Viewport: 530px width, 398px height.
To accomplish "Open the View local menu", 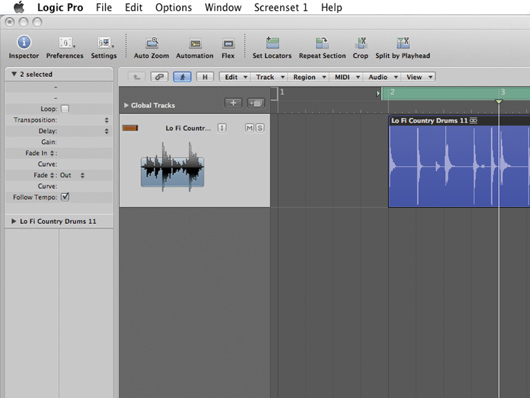I will [418, 77].
